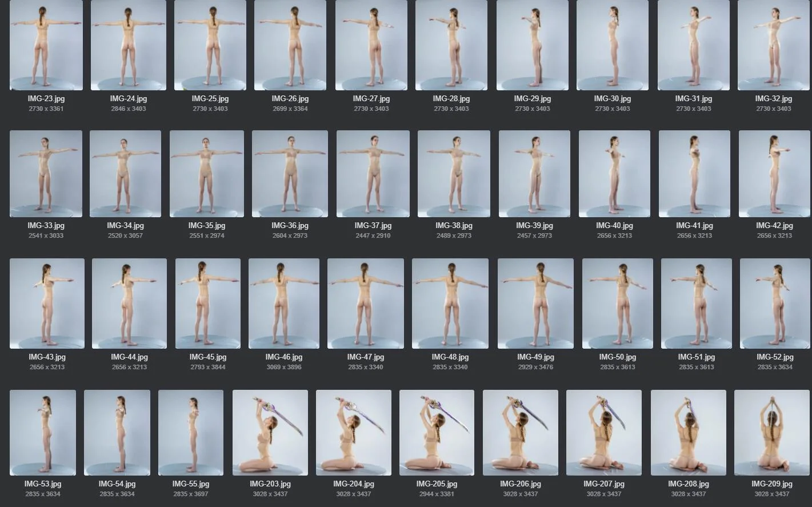
Task: Select the IMG-24.jpg thumbnail image
Action: tap(129, 45)
